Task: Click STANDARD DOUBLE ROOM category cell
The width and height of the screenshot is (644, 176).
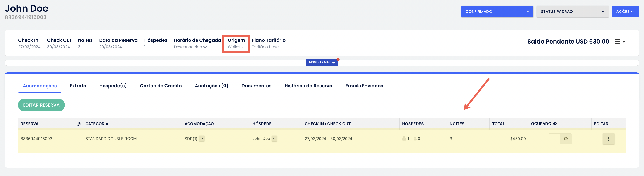Action: [x=111, y=139]
